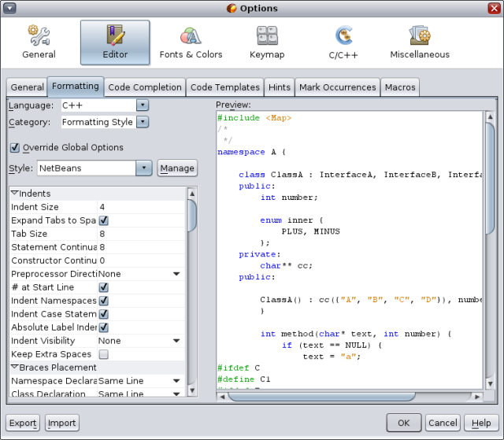Click the preview horizontal scrollbar thumb
This screenshot has height=440, width=504.
pyautogui.click(x=321, y=397)
